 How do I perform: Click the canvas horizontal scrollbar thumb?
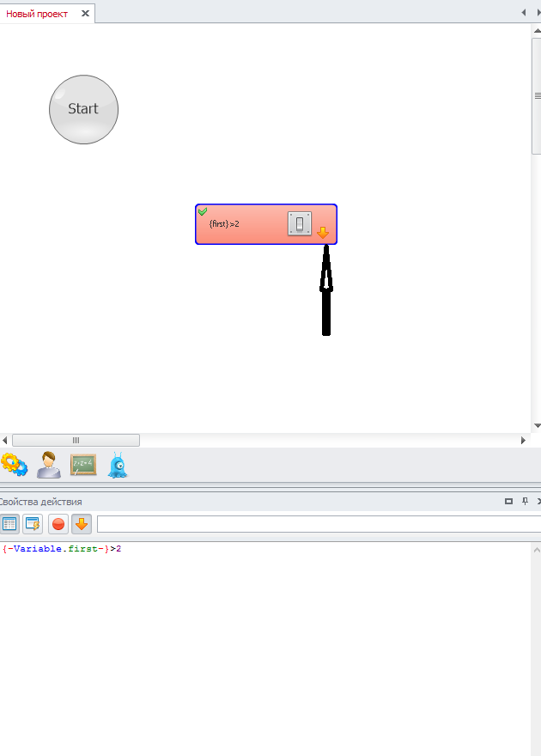pos(76,440)
